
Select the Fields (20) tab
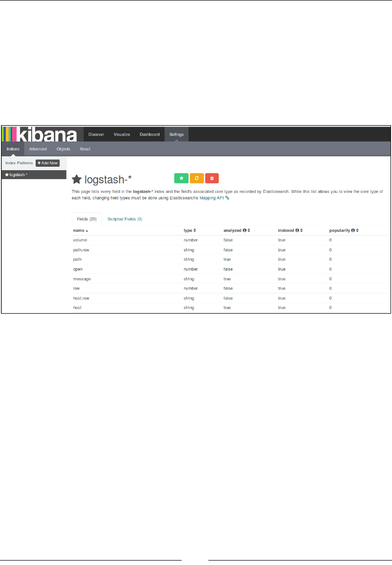point(87,219)
